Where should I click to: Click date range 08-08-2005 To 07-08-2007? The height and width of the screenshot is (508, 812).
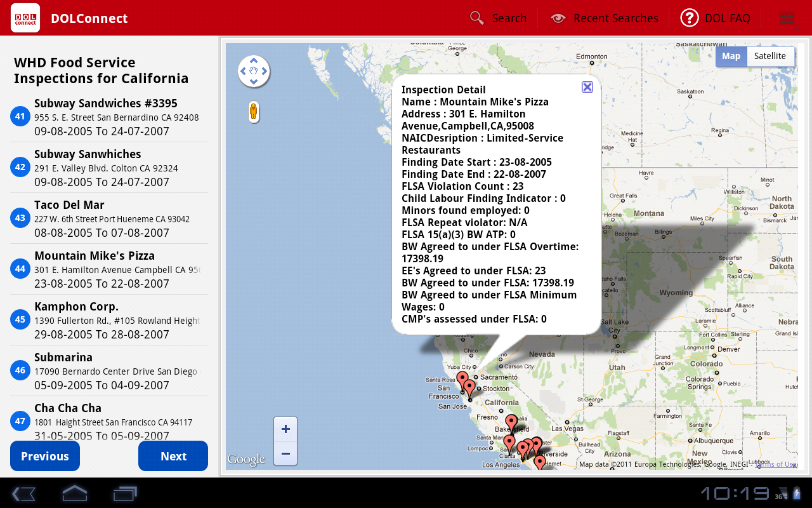click(101, 233)
